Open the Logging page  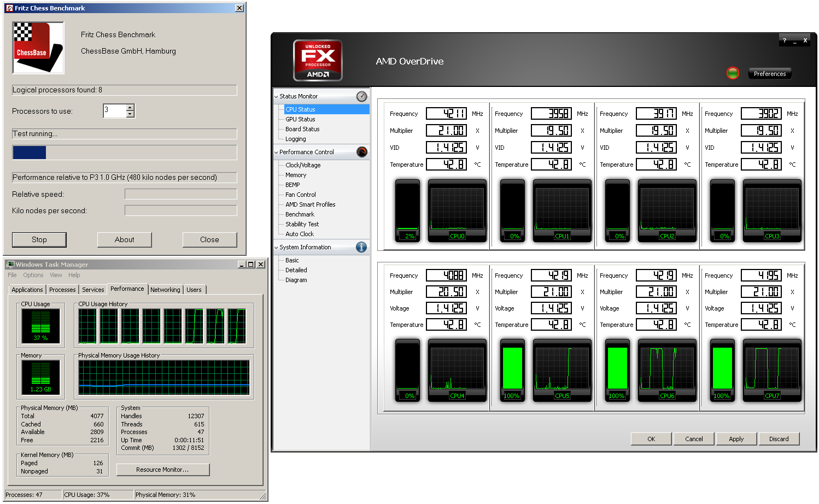tap(295, 139)
